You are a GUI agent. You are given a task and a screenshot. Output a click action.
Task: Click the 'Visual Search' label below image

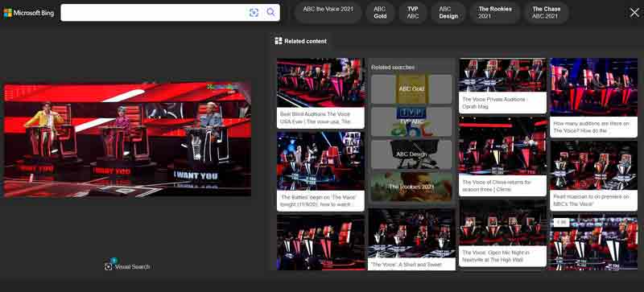pos(132,266)
